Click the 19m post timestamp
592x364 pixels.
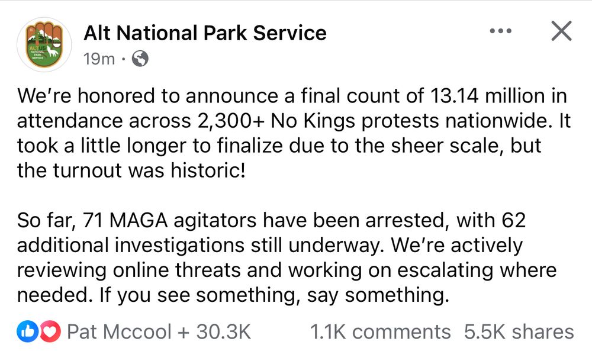click(x=99, y=59)
